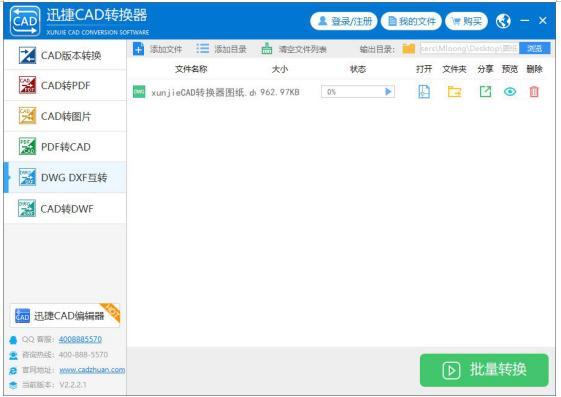Open the file with the 打开 icon
The width and height of the screenshot is (561, 397).
[424, 92]
